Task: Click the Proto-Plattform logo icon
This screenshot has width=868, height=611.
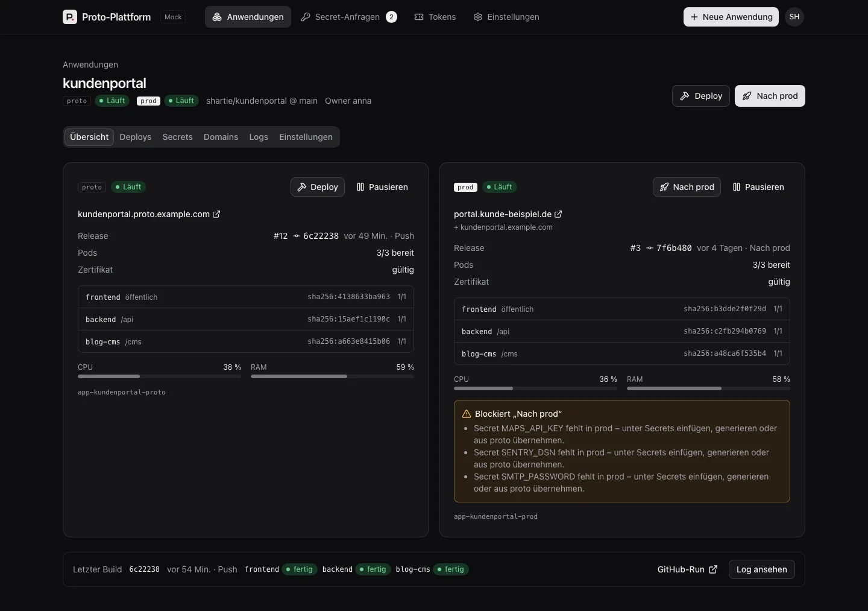Action: 70,17
